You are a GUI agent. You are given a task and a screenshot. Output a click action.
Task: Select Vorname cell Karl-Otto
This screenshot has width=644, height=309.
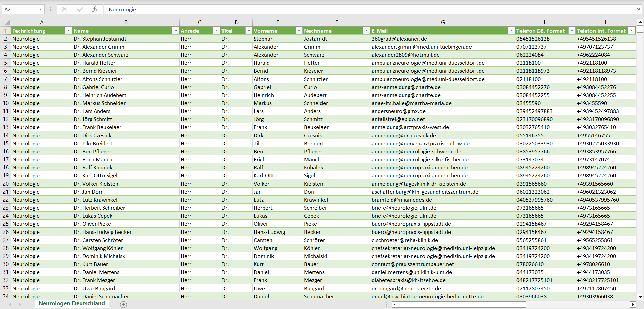click(x=278, y=175)
